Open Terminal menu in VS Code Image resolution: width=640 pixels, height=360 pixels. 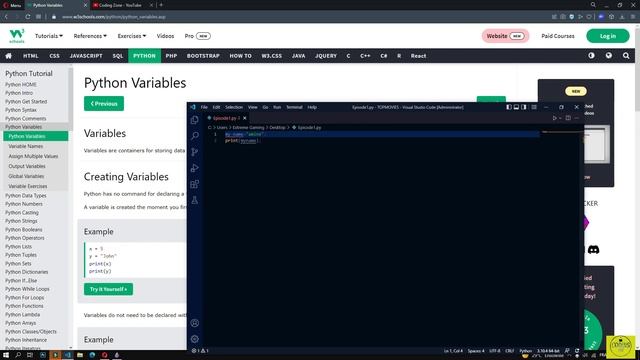[294, 107]
